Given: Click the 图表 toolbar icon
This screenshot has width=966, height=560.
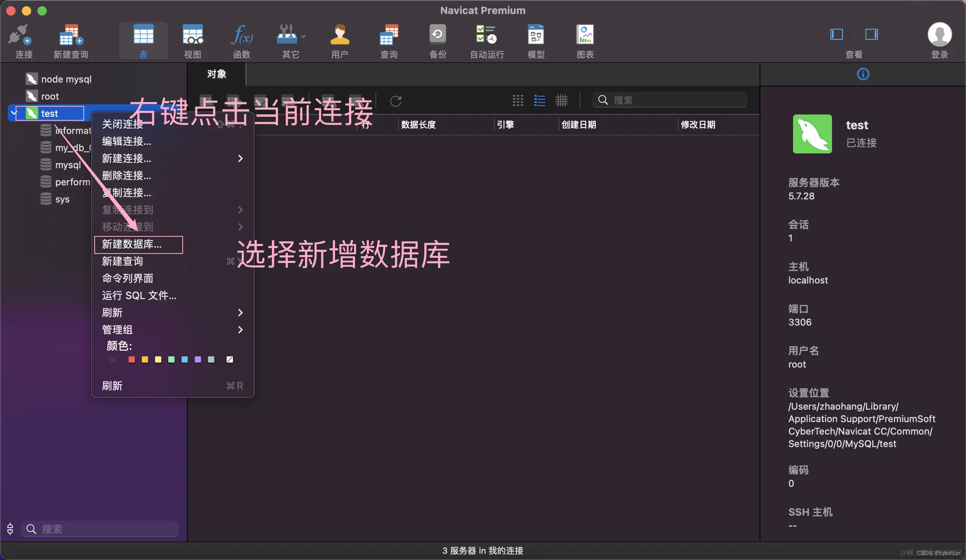Looking at the screenshot, I should point(585,41).
